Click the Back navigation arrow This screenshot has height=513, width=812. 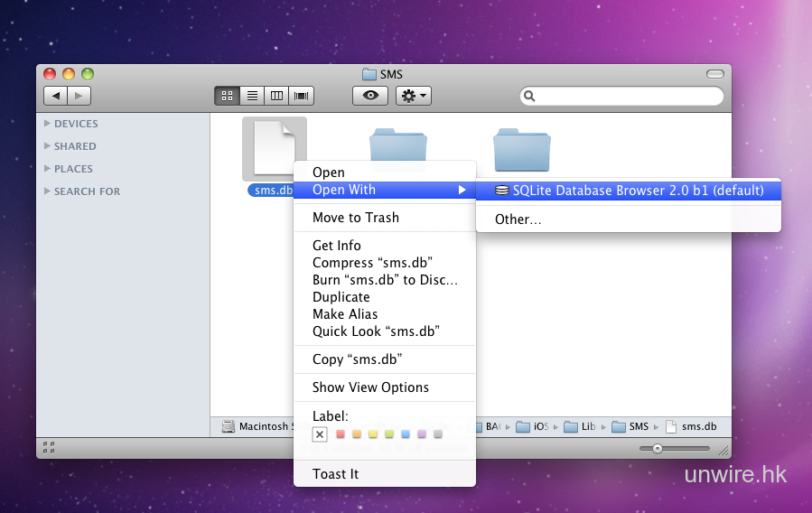[56, 96]
